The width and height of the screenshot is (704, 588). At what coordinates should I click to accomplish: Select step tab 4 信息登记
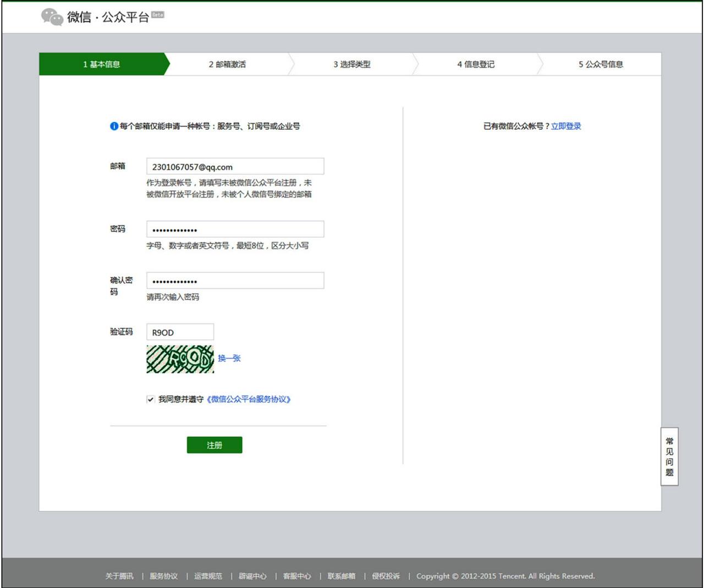point(476,64)
